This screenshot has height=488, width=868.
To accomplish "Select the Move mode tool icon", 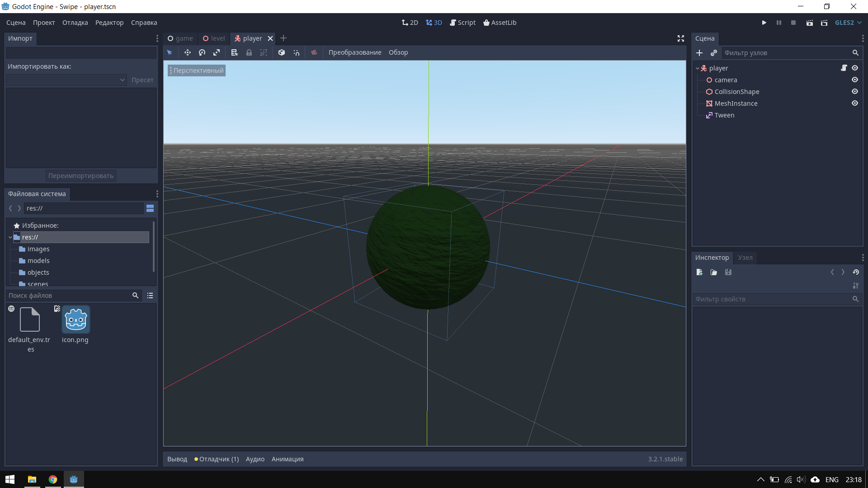I will point(187,52).
